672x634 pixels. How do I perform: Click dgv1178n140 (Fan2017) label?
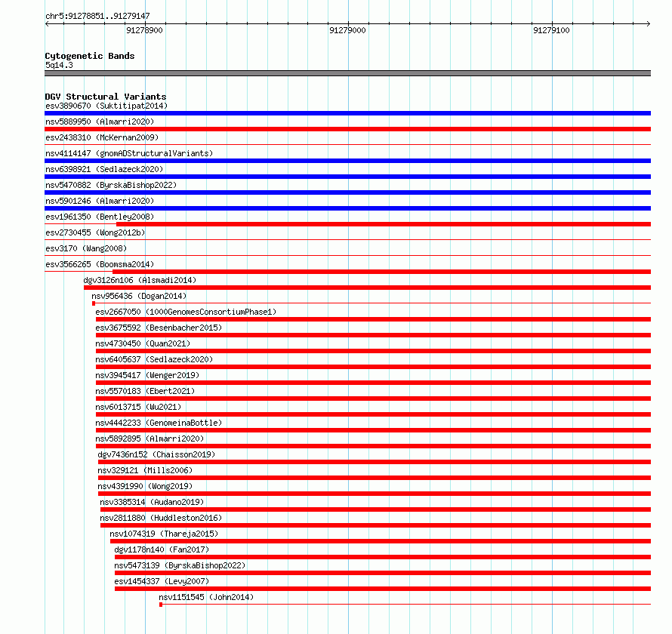162,549
